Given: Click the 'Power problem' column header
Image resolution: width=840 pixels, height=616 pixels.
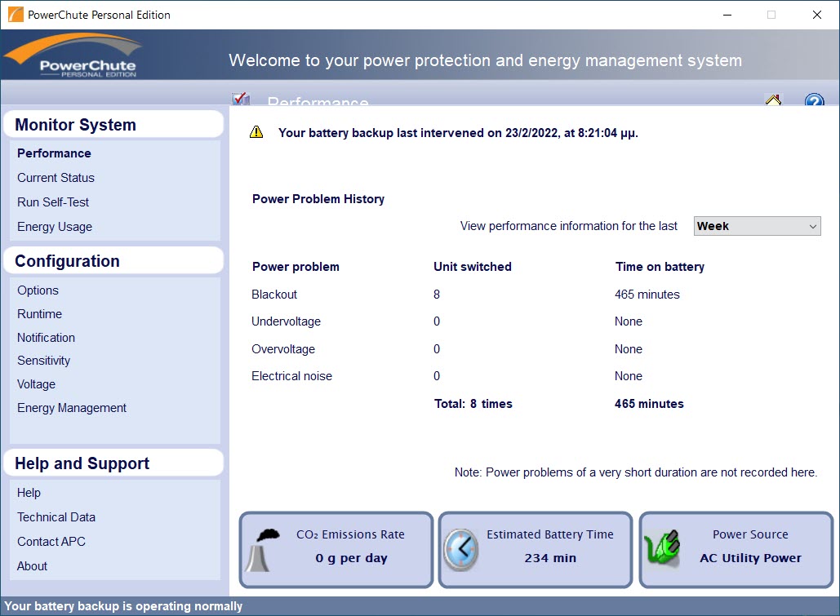Looking at the screenshot, I should click(x=296, y=267).
